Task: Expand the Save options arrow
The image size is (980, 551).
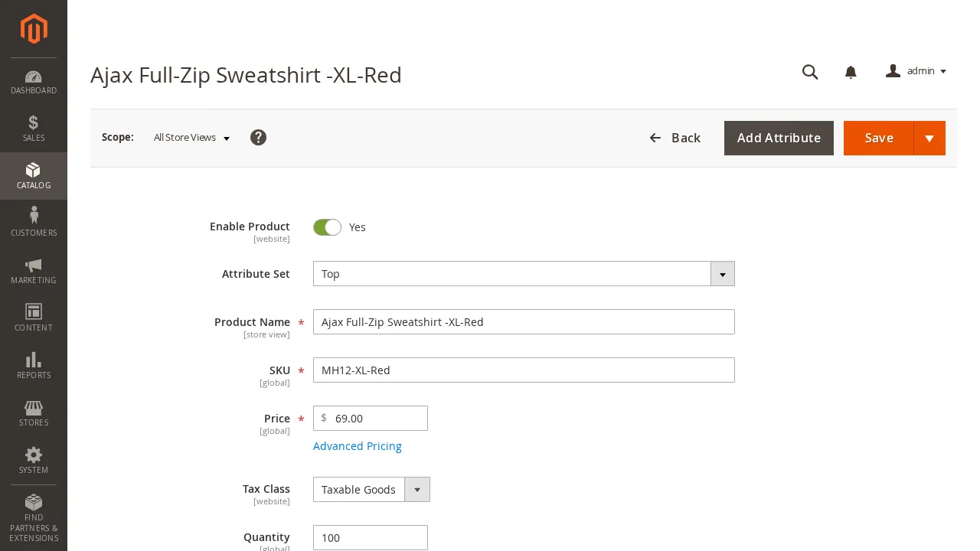Action: coord(929,139)
